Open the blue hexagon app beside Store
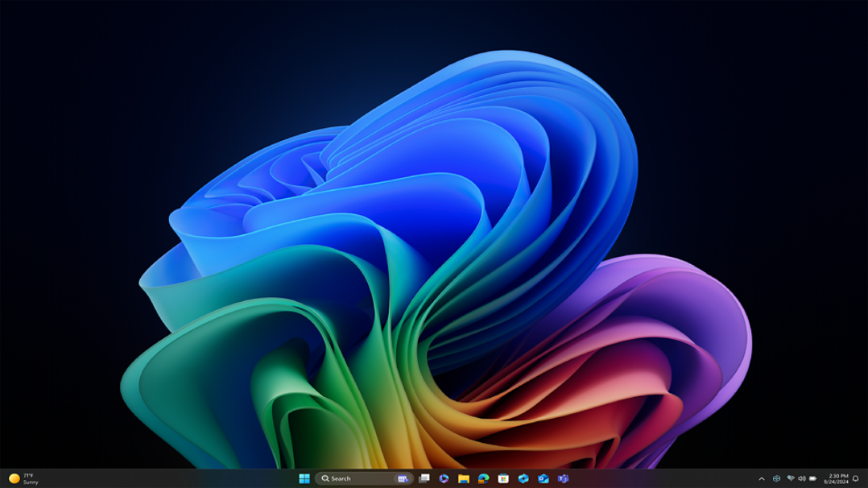Viewport: 868px width, 488px height. click(x=523, y=478)
